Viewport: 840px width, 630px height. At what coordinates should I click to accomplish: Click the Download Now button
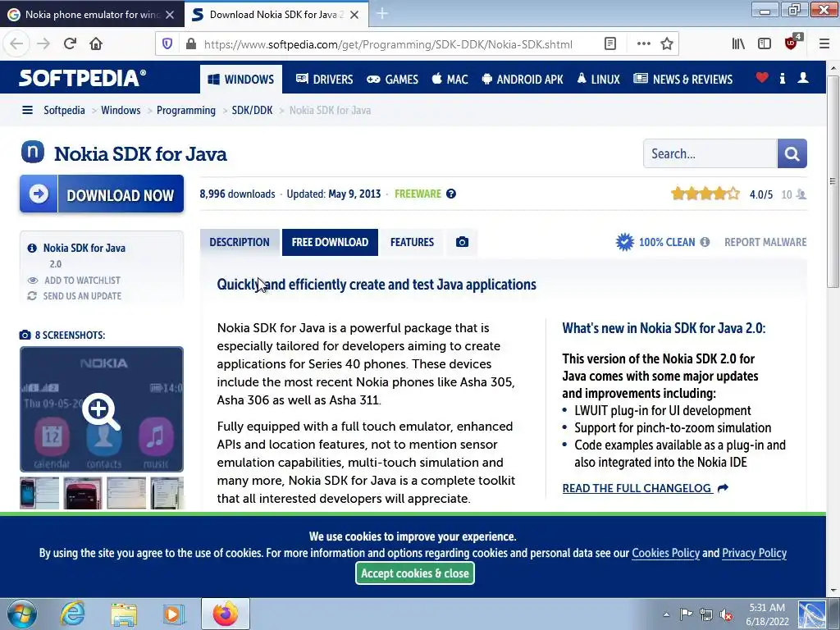102,194
